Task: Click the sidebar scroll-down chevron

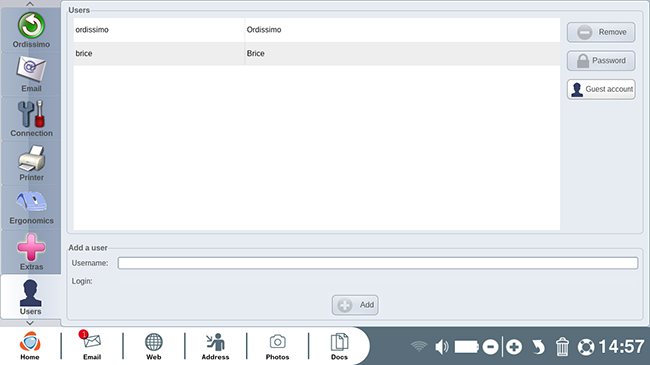Action: click(x=30, y=323)
